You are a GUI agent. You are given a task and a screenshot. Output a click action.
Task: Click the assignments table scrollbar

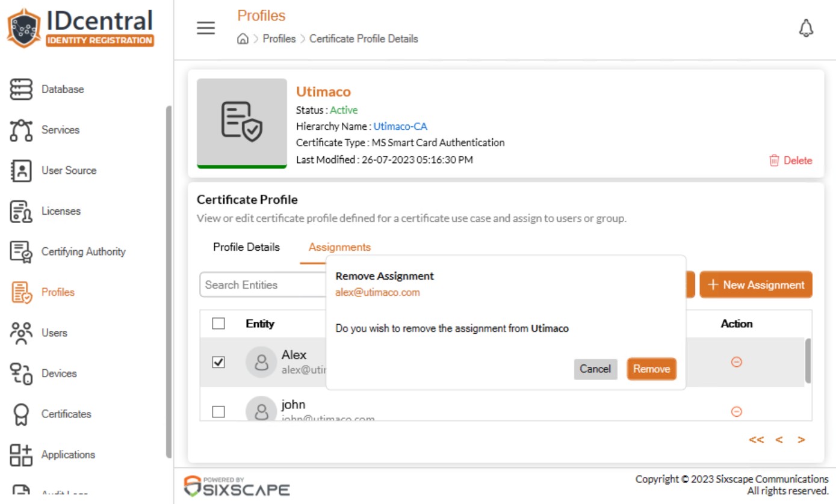pos(808,360)
